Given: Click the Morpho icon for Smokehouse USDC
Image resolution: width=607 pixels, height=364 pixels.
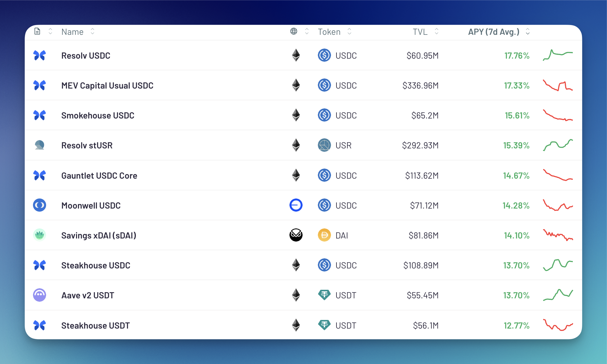Looking at the screenshot, I should click(x=40, y=115).
